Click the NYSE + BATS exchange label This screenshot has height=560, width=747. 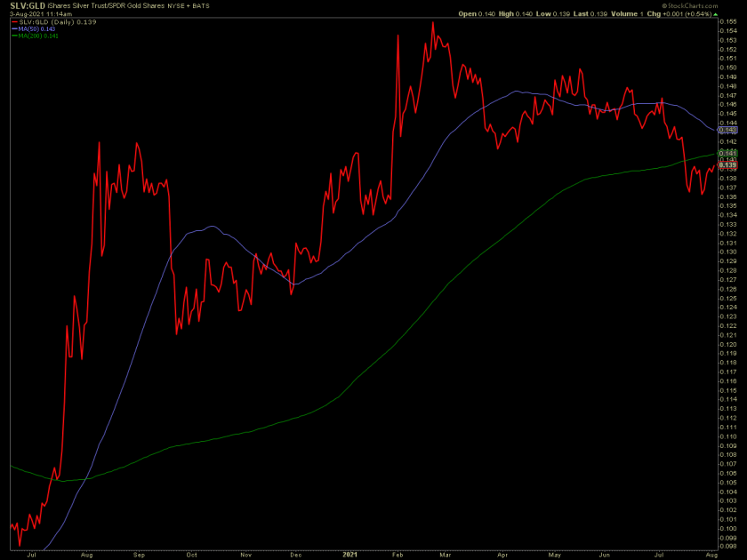tap(197, 7)
